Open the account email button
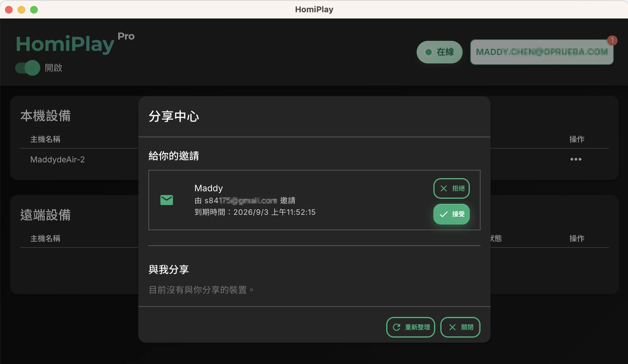Viewport: 628px width, 364px height. [542, 52]
